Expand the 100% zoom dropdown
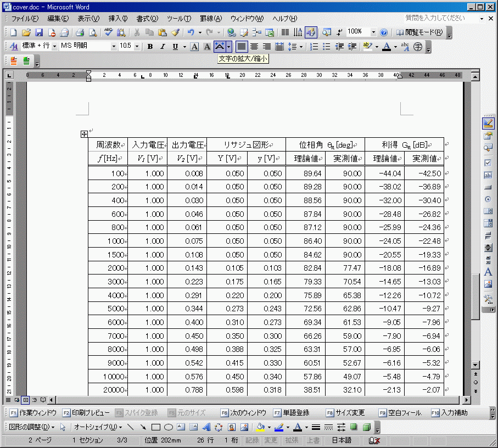This screenshot has width=498, height=448. [373, 32]
